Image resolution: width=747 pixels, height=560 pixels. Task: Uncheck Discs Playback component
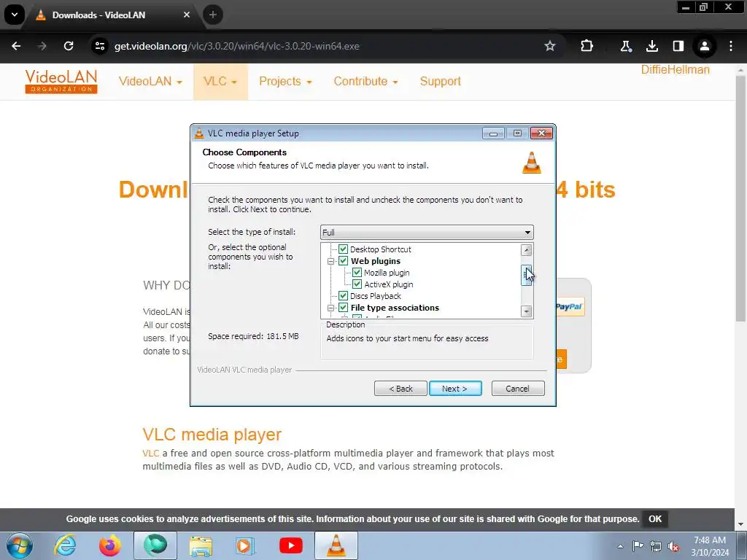tap(343, 296)
